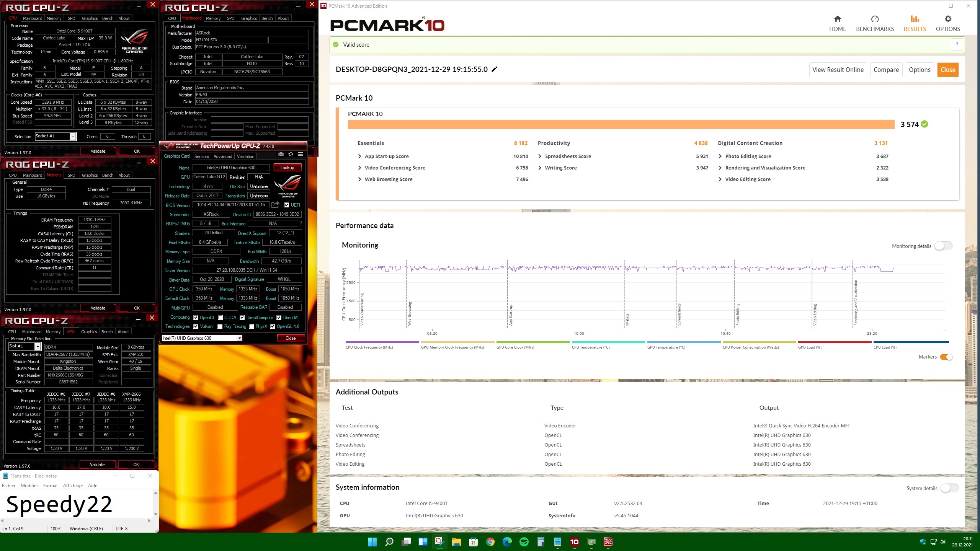Screen dimensions: 980x551
Task: Expand Web Browsing Score
Action: [x=359, y=179]
